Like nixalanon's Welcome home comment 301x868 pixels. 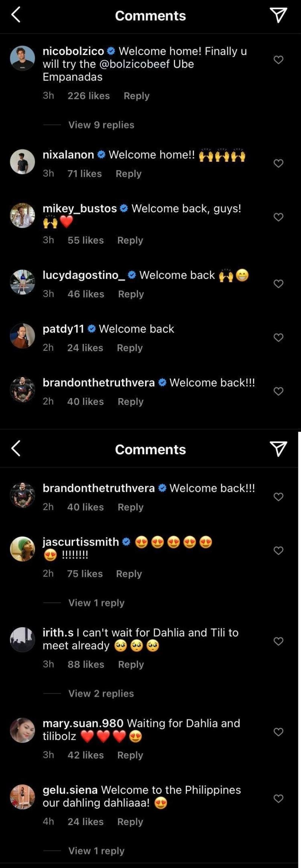tap(278, 163)
